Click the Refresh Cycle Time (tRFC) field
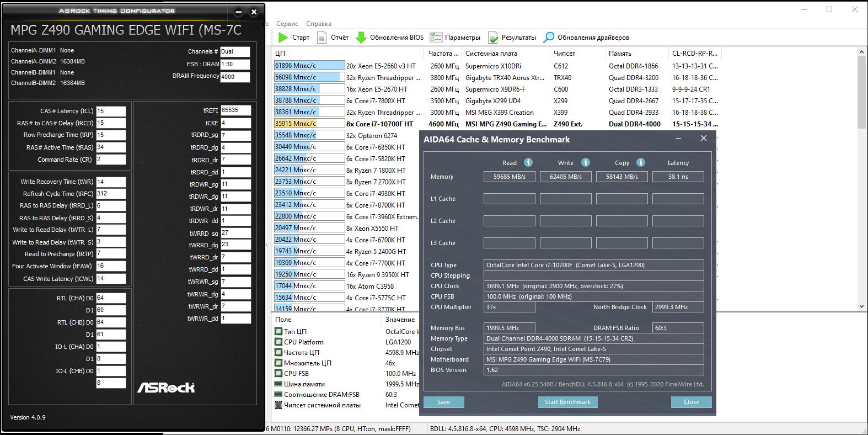 pos(111,194)
